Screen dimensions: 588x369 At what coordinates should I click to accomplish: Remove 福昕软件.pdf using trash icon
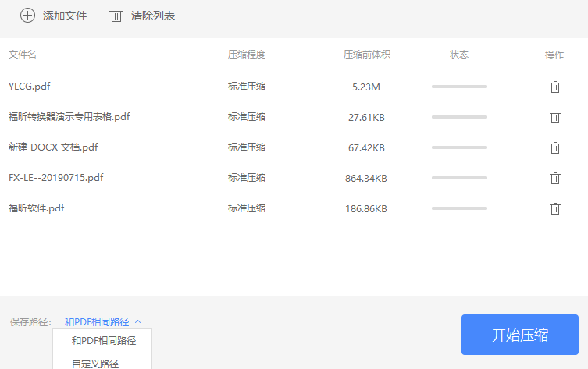pyautogui.click(x=555, y=208)
